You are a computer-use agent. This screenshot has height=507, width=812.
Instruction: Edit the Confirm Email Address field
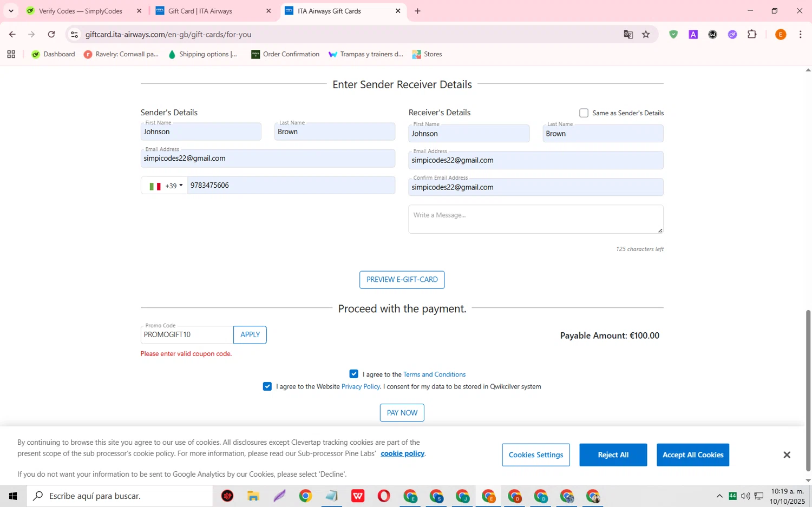pos(536,187)
